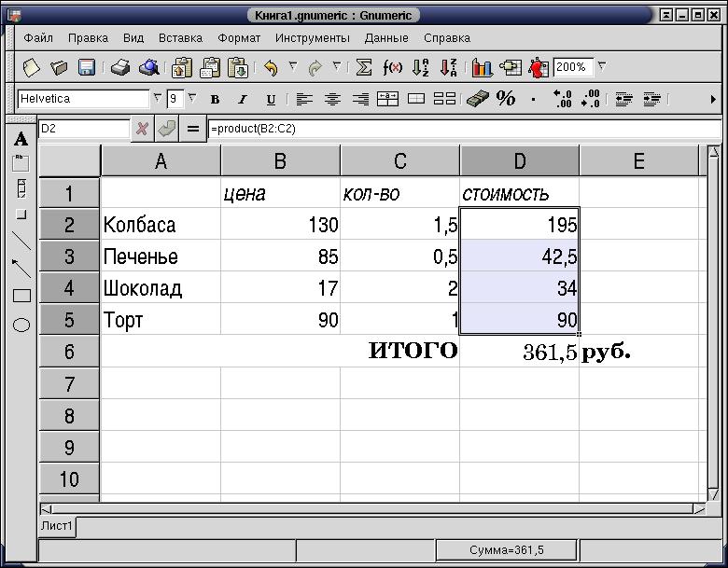Select the ellipse drawing tool
Image resolution: width=728 pixels, height=568 pixels.
point(21,325)
